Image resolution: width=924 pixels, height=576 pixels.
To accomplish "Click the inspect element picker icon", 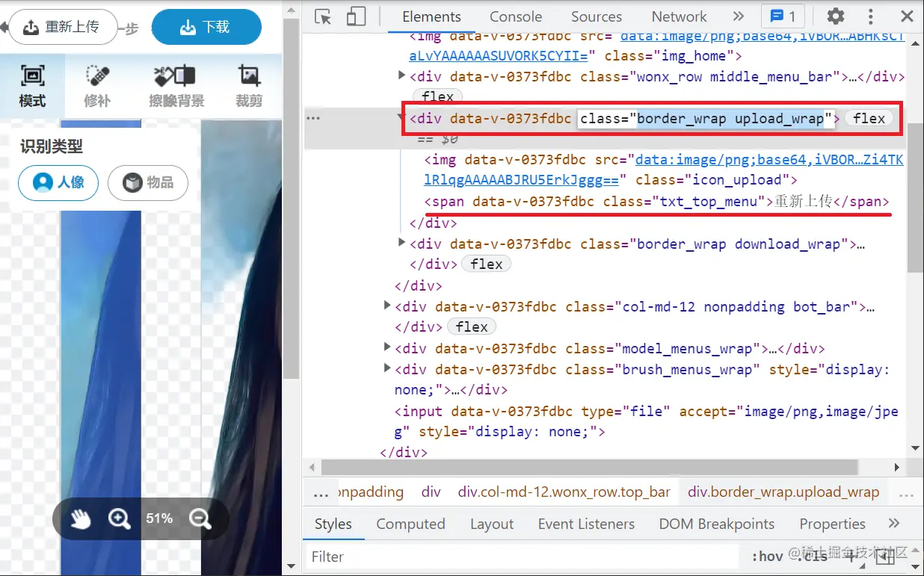I will coord(321,16).
